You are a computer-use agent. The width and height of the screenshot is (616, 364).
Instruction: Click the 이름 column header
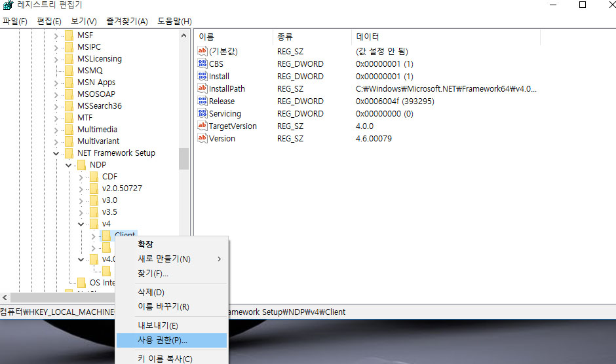pos(206,37)
